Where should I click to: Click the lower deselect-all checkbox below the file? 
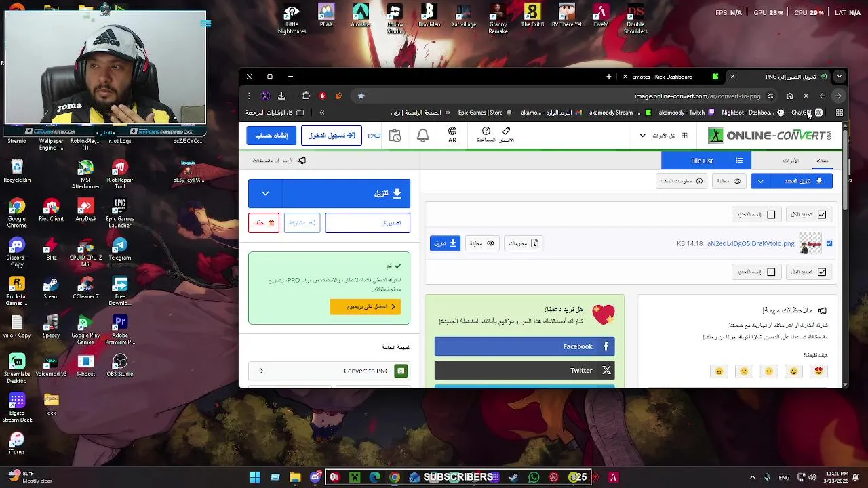771,272
